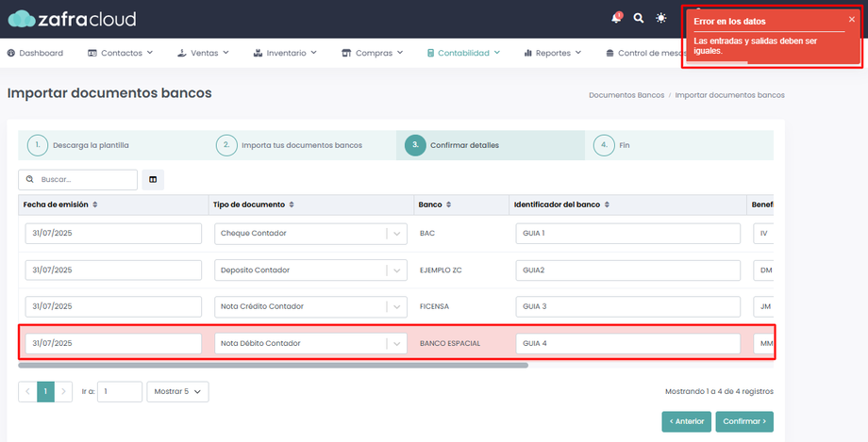868x442 pixels.
Task: Open the Mostrar 5 page size dropdown
Action: (x=177, y=392)
